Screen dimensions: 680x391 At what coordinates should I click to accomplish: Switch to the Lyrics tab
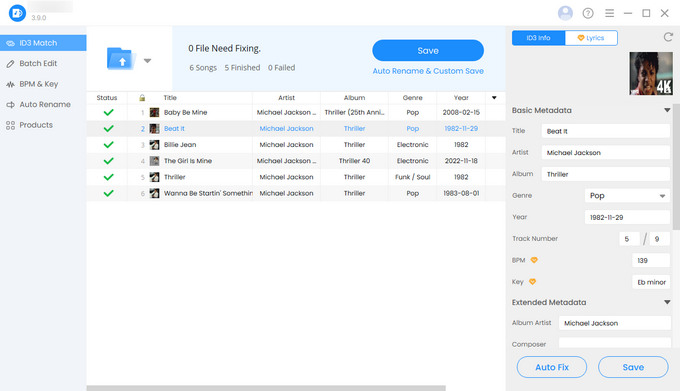(x=591, y=38)
